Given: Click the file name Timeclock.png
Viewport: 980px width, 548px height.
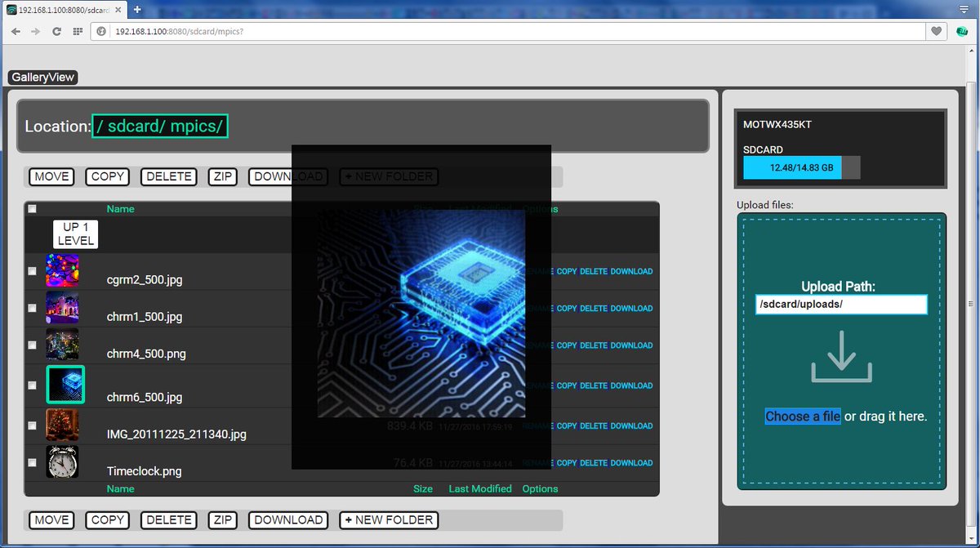Looking at the screenshot, I should (145, 471).
